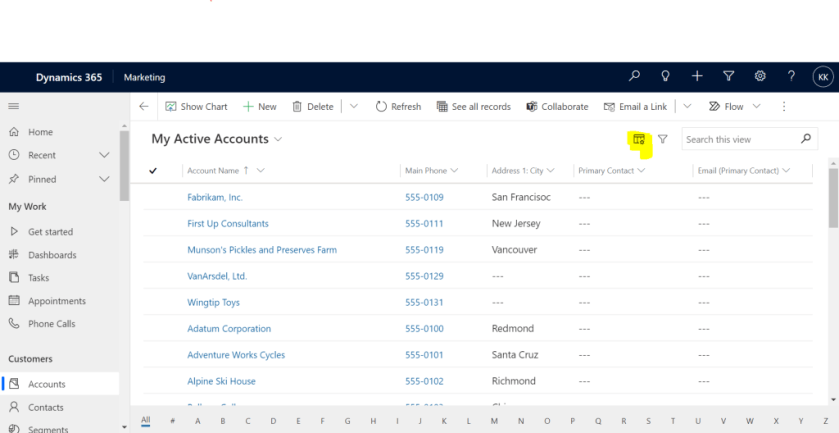This screenshot has width=839, height=433.
Task: Open the Flow dropdown menu
Action: tap(735, 107)
